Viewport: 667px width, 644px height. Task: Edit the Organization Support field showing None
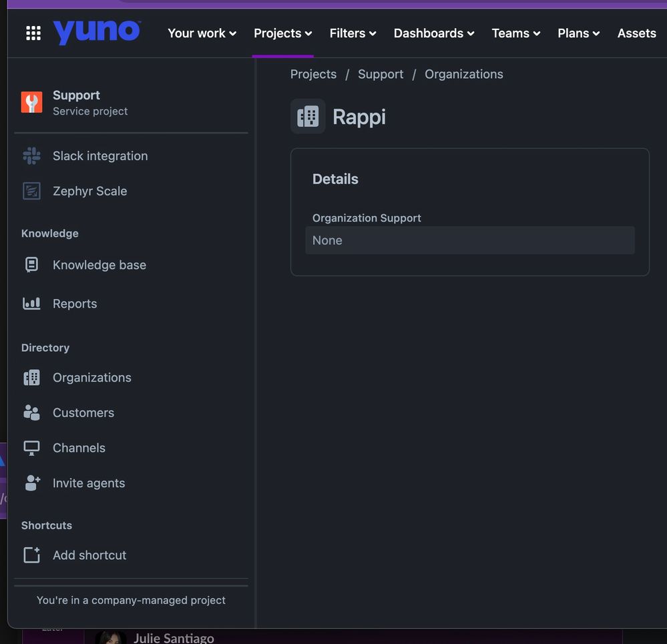coord(469,240)
